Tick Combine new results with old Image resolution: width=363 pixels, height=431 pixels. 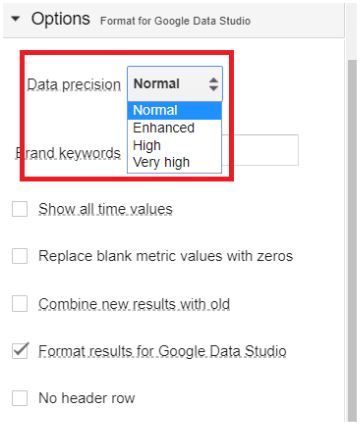click(20, 304)
